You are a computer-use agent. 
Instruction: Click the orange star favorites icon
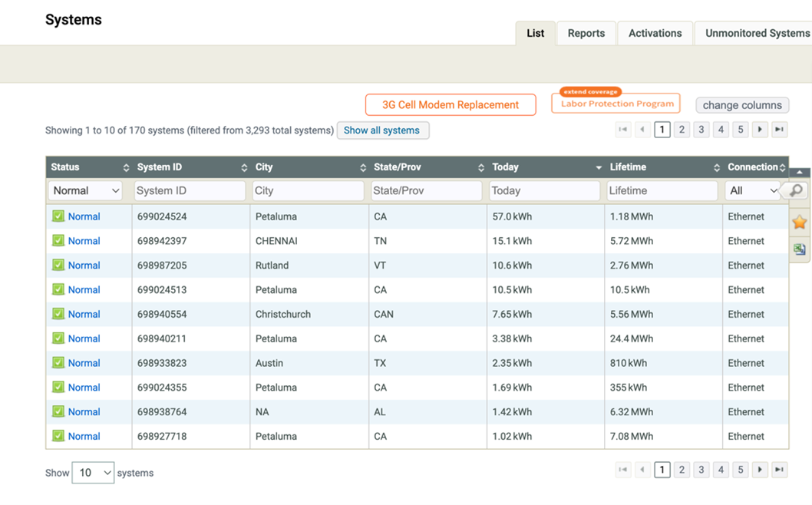click(799, 223)
